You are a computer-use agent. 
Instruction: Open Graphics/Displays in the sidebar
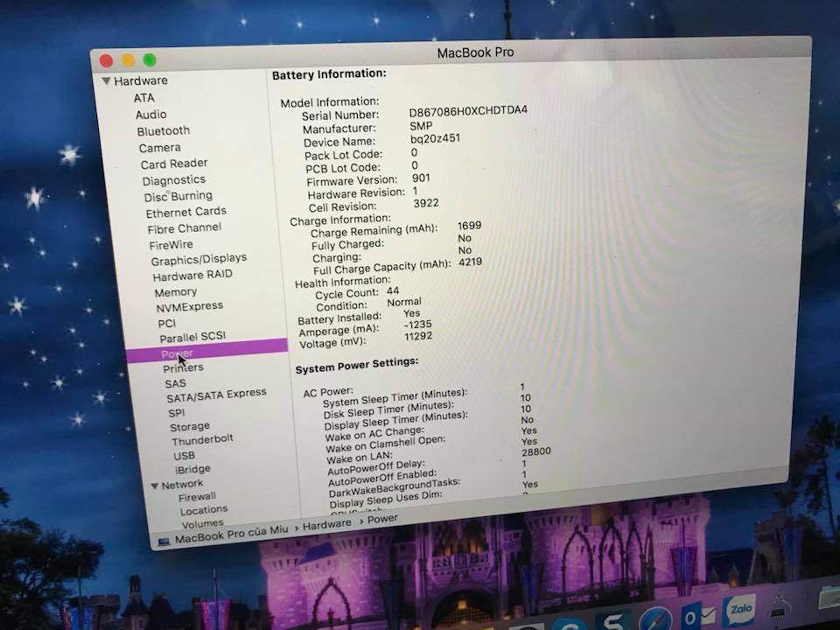tap(199, 259)
